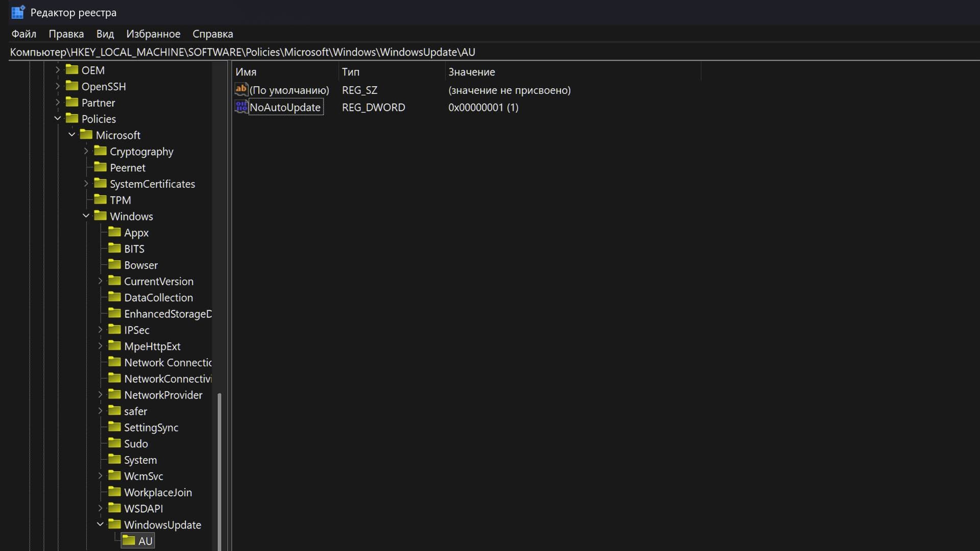This screenshot has height=551, width=980.
Task: Expand the WcmSvc registry key
Action: click(101, 476)
